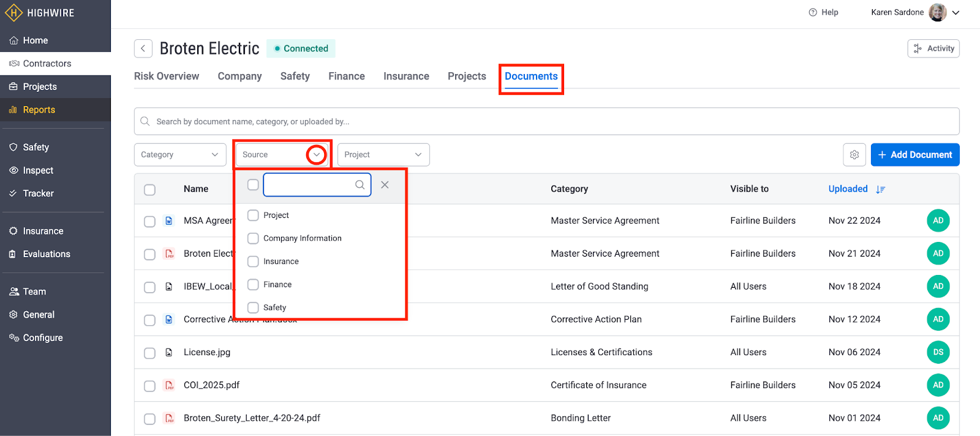This screenshot has width=980, height=436.
Task: Open the table settings gear icon
Action: click(854, 155)
